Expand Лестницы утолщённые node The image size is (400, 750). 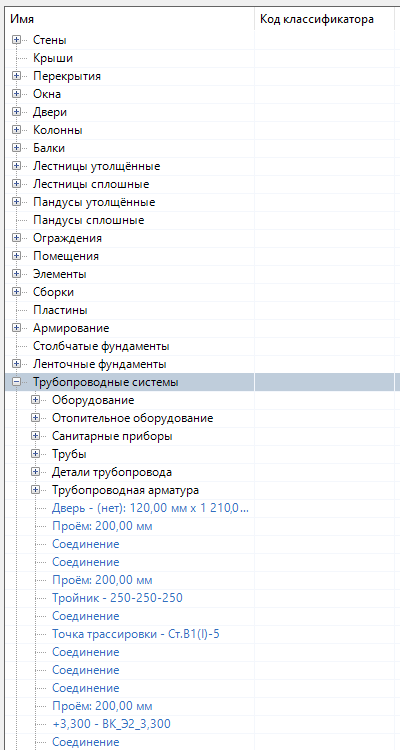(x=17, y=166)
